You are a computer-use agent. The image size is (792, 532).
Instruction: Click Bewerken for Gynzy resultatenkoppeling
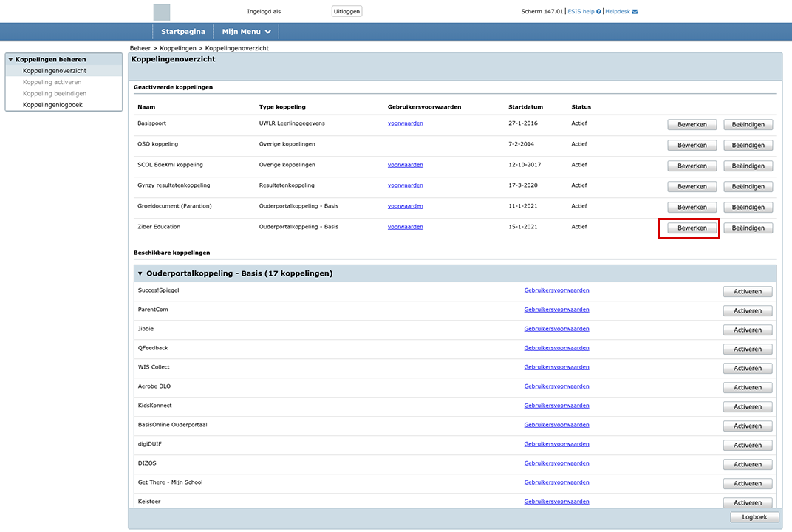tap(692, 186)
